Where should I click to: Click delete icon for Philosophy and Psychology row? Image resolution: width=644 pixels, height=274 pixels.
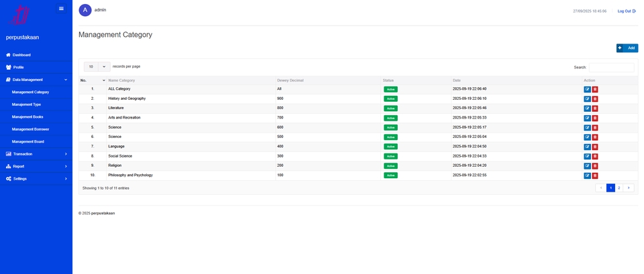pyautogui.click(x=595, y=176)
